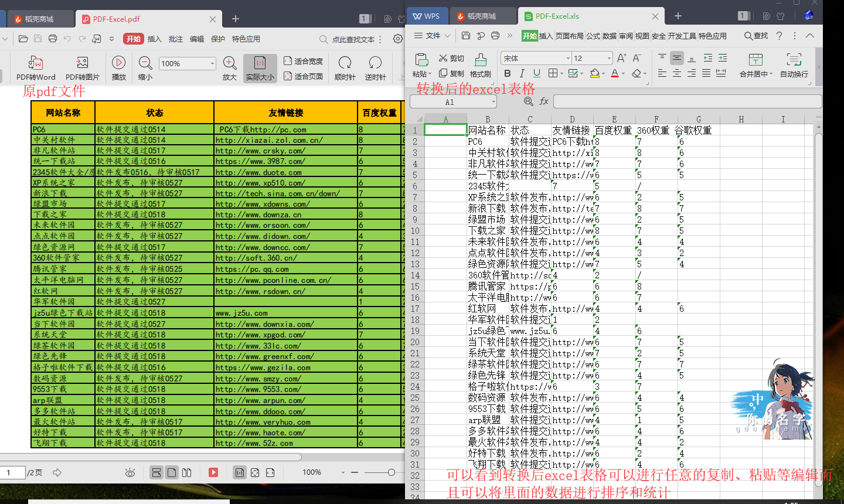Toggle the 实际大小 actual-size view
Viewport: 844px width, 504px height.
click(x=260, y=68)
